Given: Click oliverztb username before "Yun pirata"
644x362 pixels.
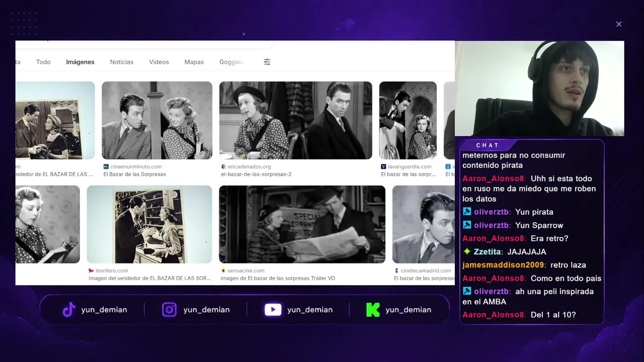Looking at the screenshot, I should pyautogui.click(x=493, y=212).
